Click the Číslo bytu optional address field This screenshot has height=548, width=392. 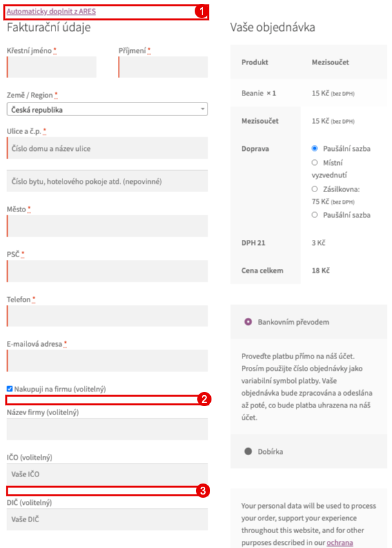(107, 181)
